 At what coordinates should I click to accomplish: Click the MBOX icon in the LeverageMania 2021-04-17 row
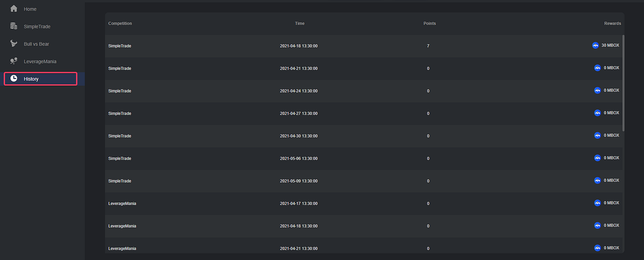tap(598, 203)
